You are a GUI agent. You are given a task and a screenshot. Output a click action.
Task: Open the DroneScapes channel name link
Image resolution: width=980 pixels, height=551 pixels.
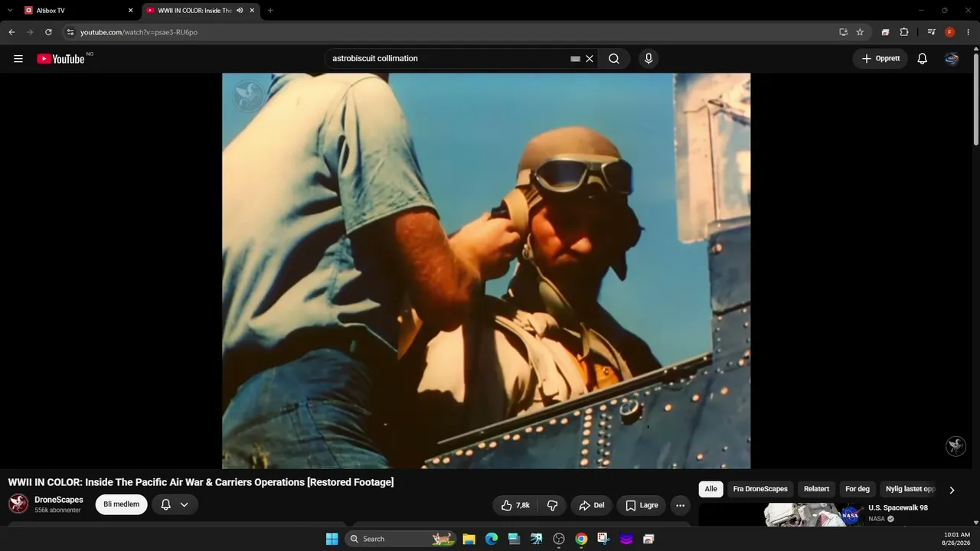[x=59, y=500]
